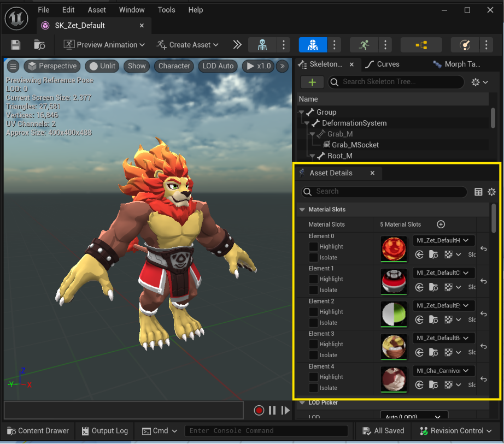Enable Highlight for Element 3
Screen dimensions: 504x444
coord(313,344)
